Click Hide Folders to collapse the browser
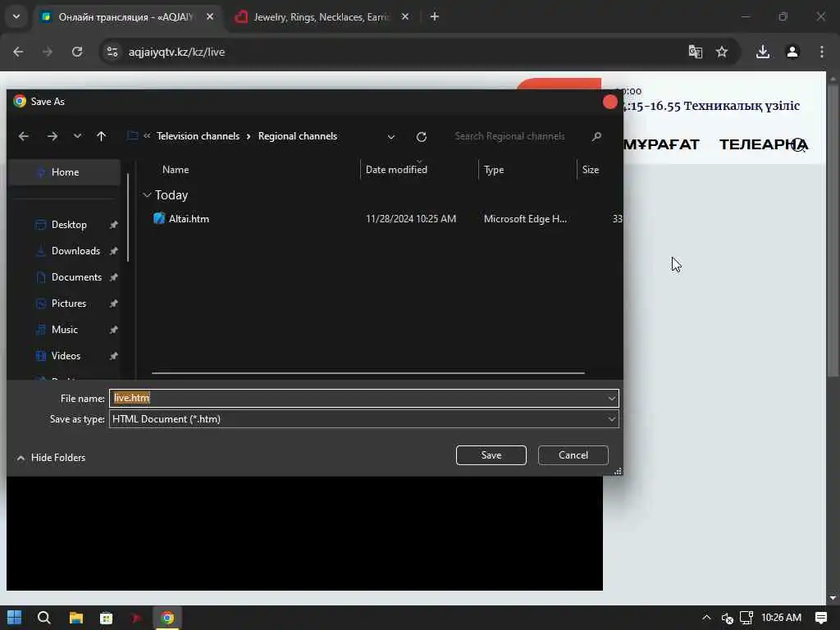 [x=52, y=458]
